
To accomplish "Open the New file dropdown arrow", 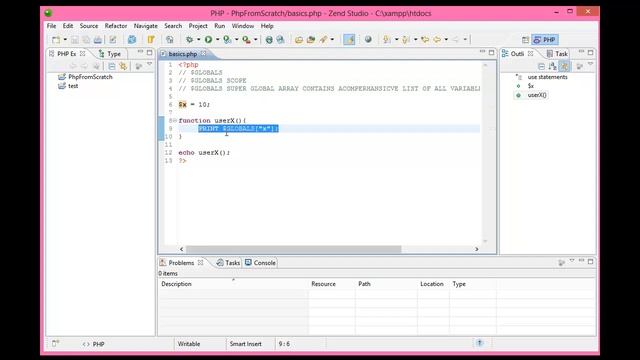I will [65, 40].
